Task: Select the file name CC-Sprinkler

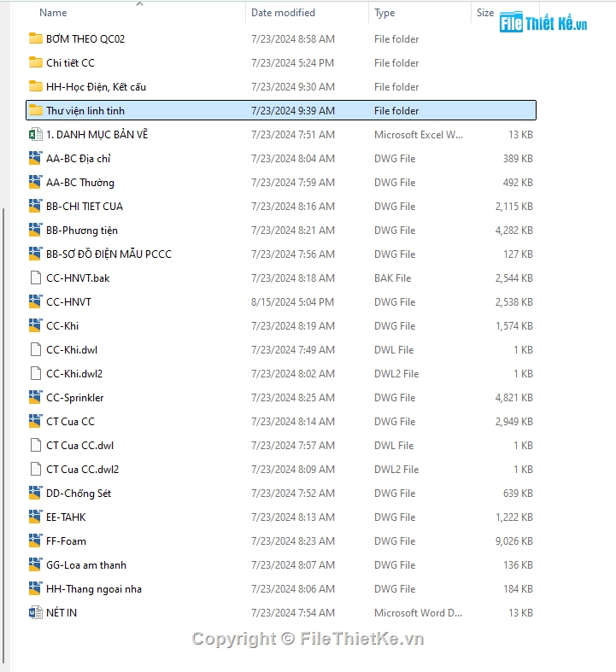Action: click(x=75, y=398)
